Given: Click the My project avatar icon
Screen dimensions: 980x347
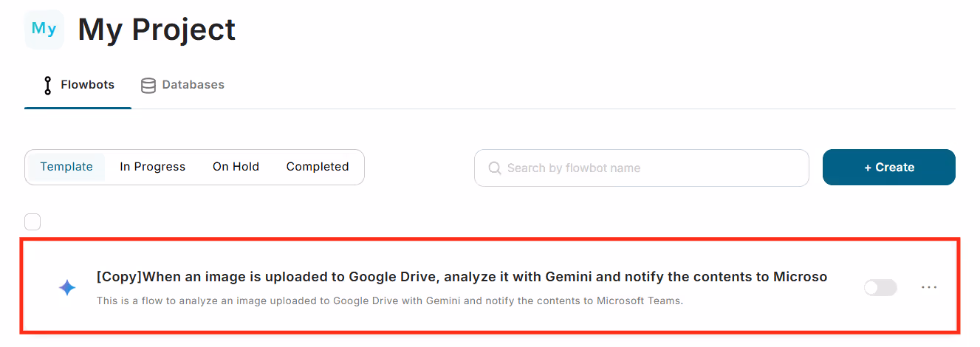Looking at the screenshot, I should click(x=44, y=30).
